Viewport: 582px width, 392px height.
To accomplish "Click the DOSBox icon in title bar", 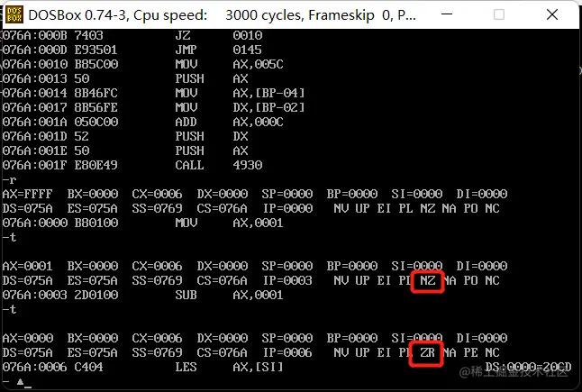I will (14, 14).
